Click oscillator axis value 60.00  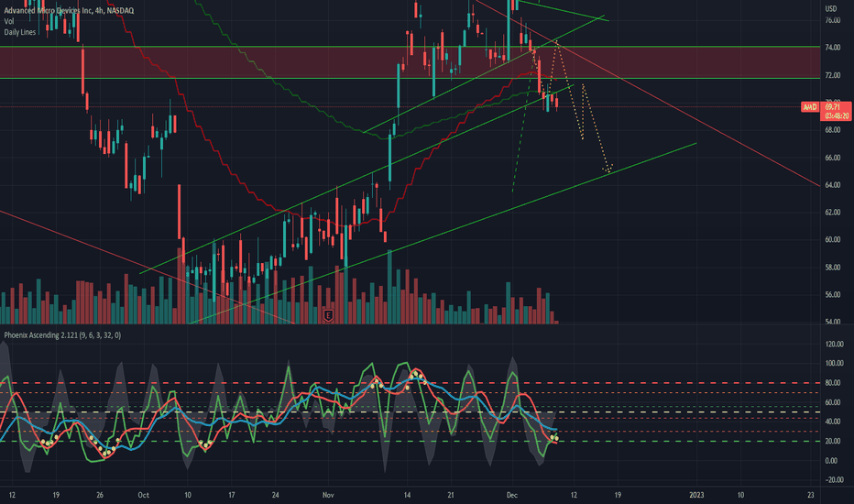point(832,402)
